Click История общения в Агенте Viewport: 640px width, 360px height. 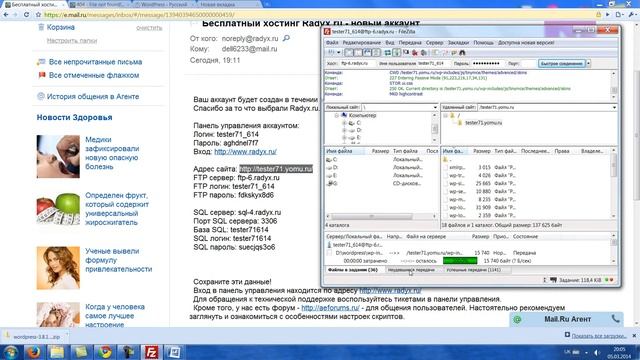point(93,97)
